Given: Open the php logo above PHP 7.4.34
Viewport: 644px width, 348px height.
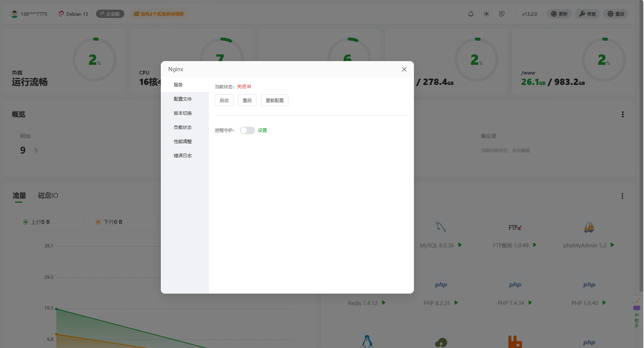Looking at the screenshot, I should (x=515, y=285).
